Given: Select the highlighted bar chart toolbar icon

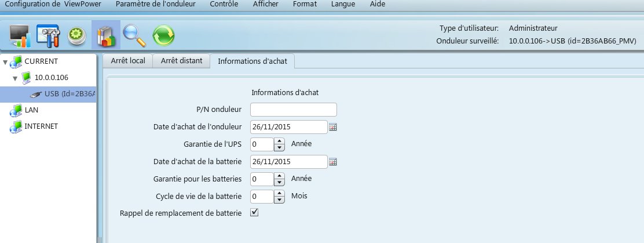Looking at the screenshot, I should point(106,35).
